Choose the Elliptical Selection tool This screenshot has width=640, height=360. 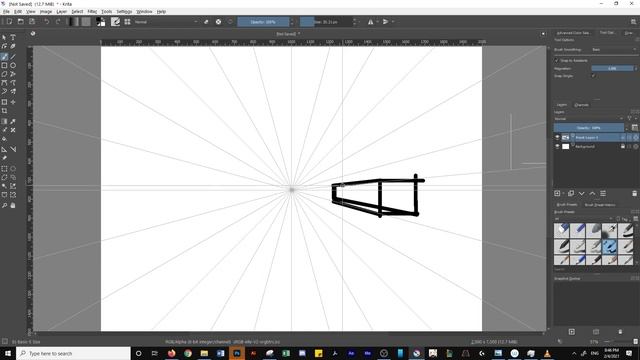click(13, 169)
